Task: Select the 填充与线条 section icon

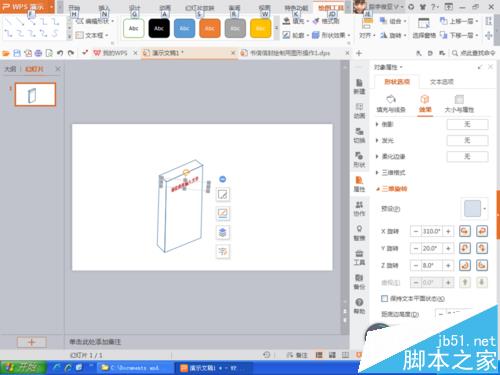Action: (x=391, y=104)
